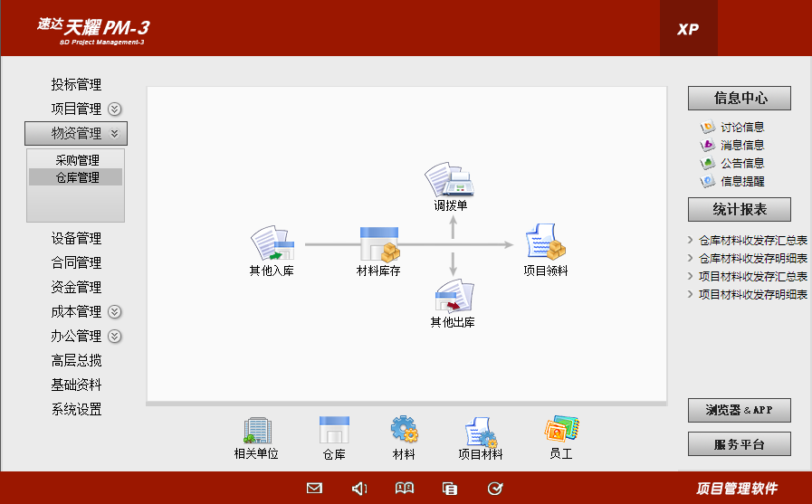This screenshot has width=812, height=504.
Task: Select the 项目领料 workflow icon
Action: (546, 242)
